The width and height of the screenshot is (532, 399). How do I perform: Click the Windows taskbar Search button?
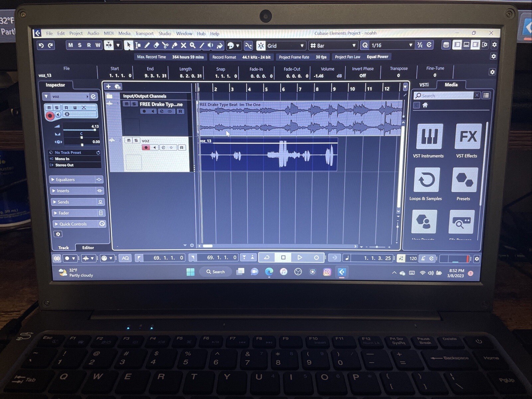click(215, 272)
